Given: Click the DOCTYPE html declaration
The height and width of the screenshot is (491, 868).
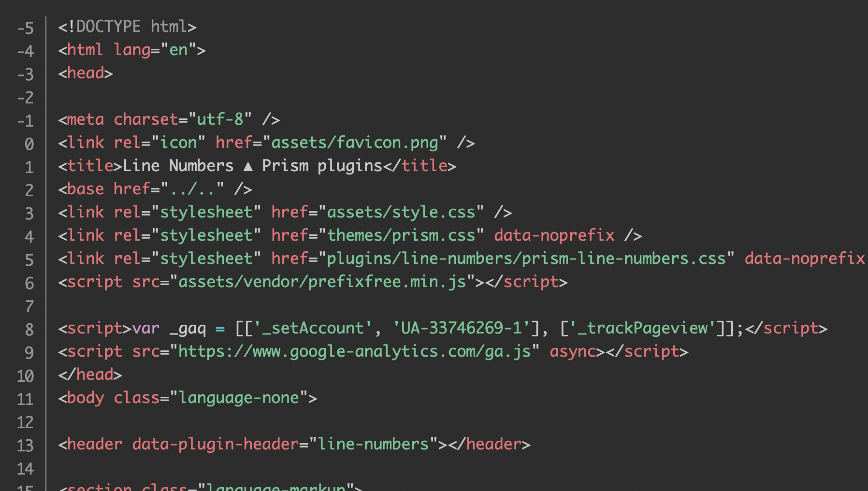Looking at the screenshot, I should pyautogui.click(x=127, y=27).
